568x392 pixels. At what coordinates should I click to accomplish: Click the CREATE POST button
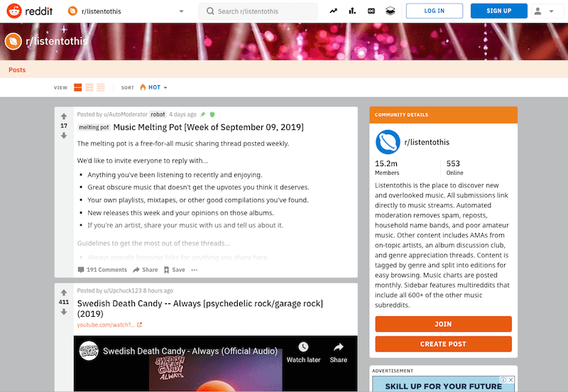[x=443, y=344]
